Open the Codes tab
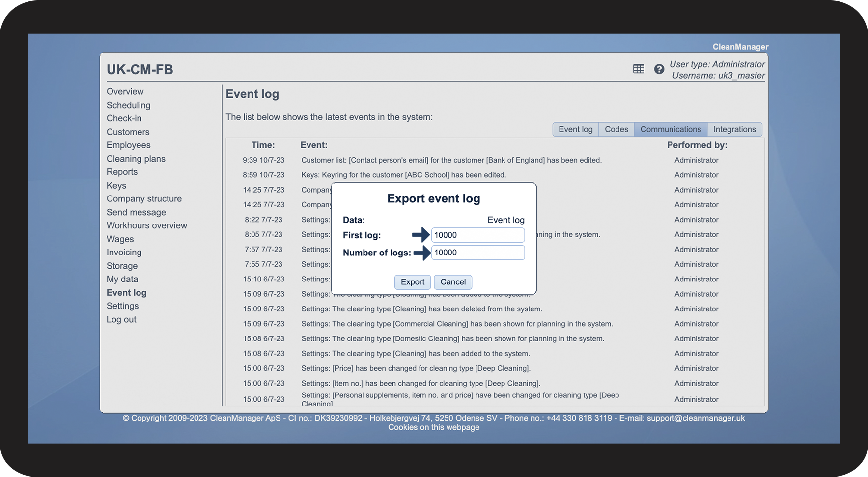Viewport: 868px width, 477px height. coord(616,129)
